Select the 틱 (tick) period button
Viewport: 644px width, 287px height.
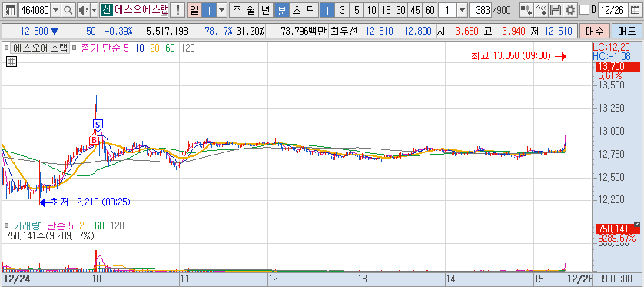310,11
